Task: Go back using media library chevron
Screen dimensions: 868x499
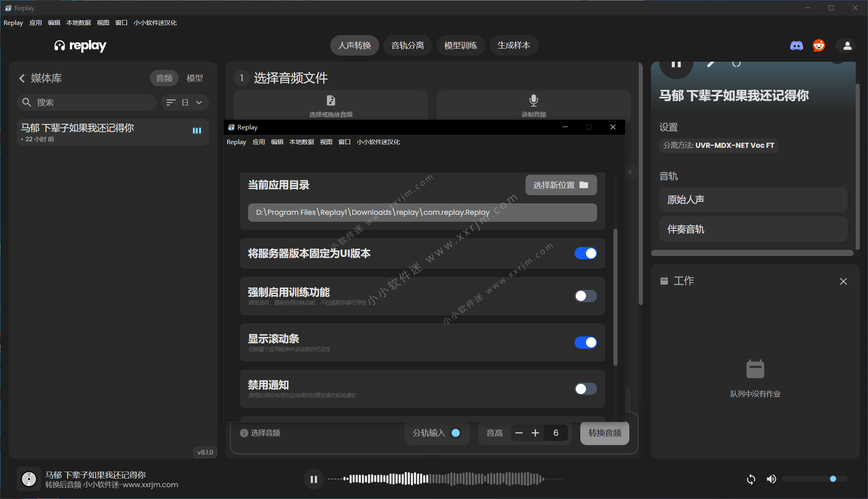Action: pos(22,78)
